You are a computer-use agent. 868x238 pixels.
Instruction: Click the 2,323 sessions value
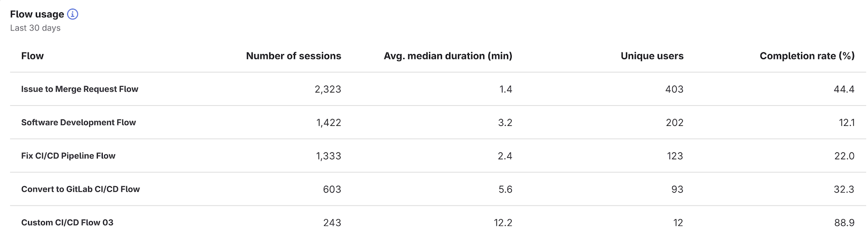[327, 89]
